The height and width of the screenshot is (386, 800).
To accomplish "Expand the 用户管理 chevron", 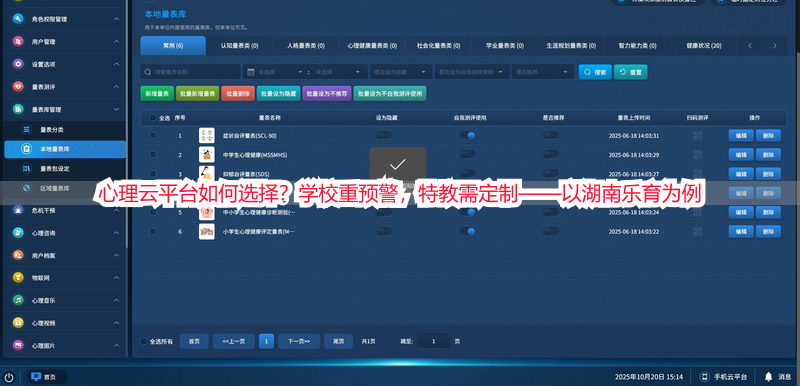I will tap(116, 41).
